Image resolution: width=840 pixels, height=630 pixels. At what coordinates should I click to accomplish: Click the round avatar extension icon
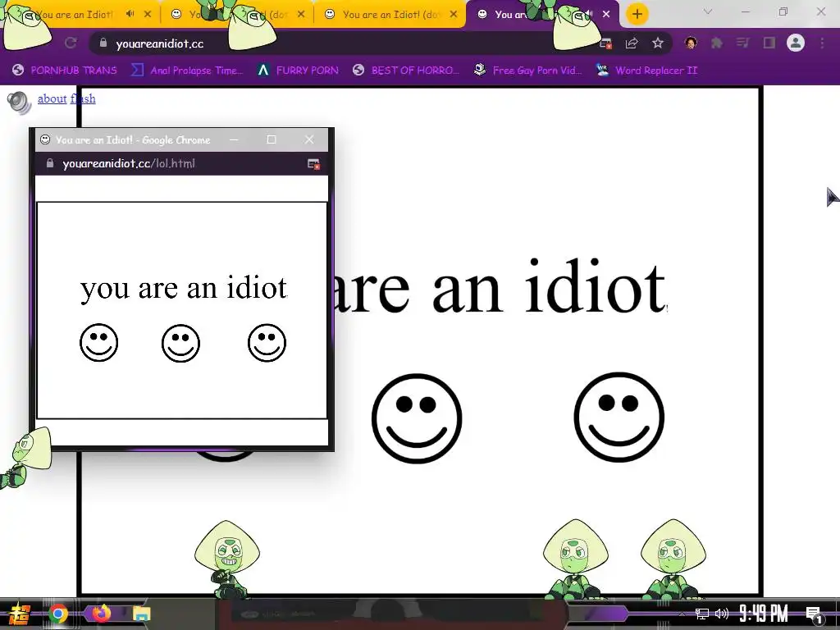pos(691,43)
